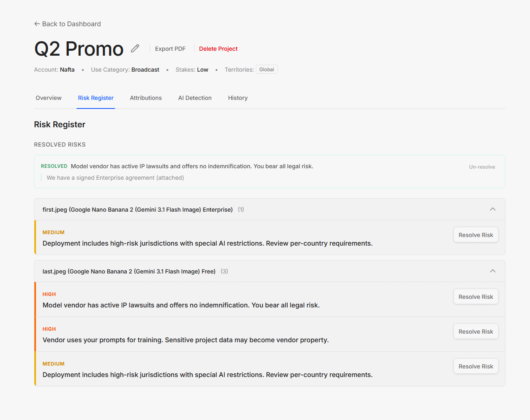
Task: Click the back arrow icon to Dashboard
Action: (37, 24)
